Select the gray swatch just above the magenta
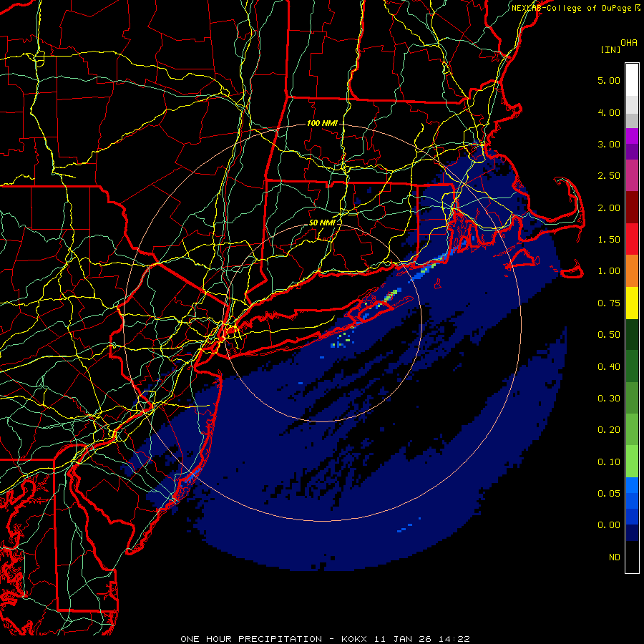This screenshot has width=644, height=644. click(x=632, y=120)
